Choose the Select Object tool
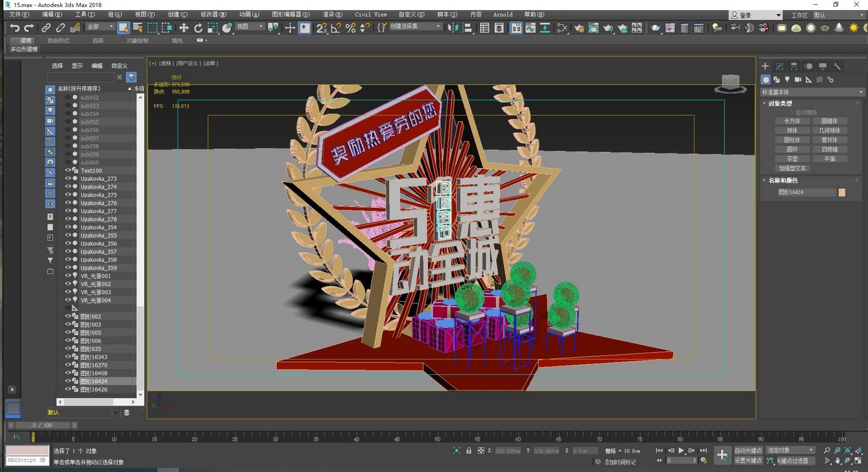Screen dimensions: 868x472 [123, 28]
